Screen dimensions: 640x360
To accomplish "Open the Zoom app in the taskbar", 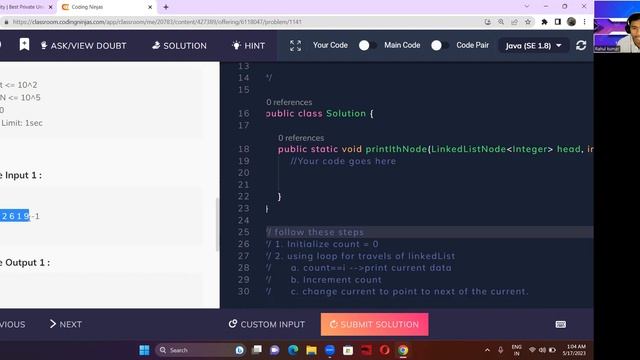I will [330, 350].
